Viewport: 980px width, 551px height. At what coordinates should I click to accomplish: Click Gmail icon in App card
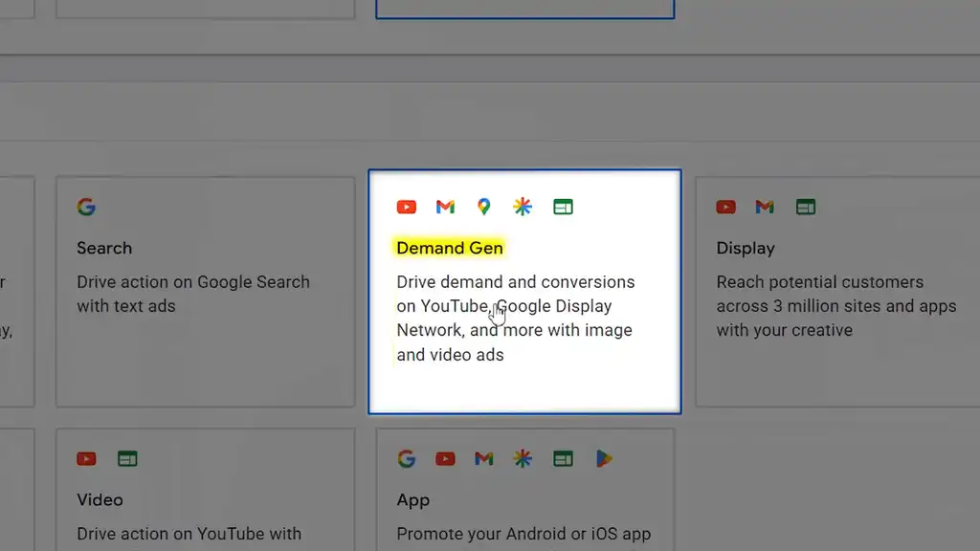pyautogui.click(x=483, y=459)
